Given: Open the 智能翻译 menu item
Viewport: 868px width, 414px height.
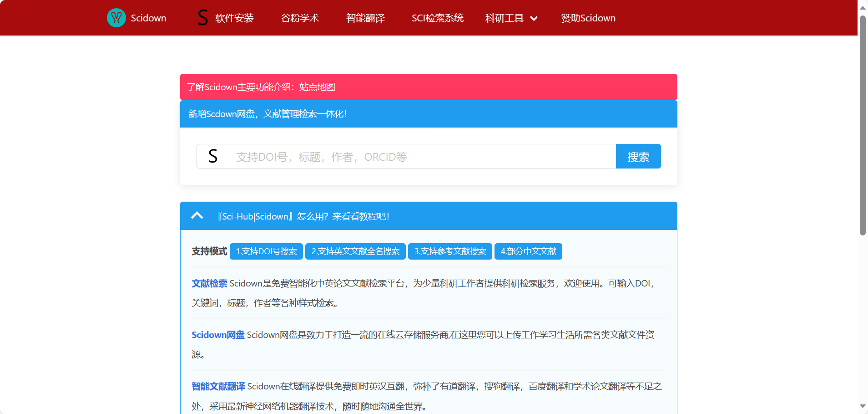Looking at the screenshot, I should click(365, 18).
